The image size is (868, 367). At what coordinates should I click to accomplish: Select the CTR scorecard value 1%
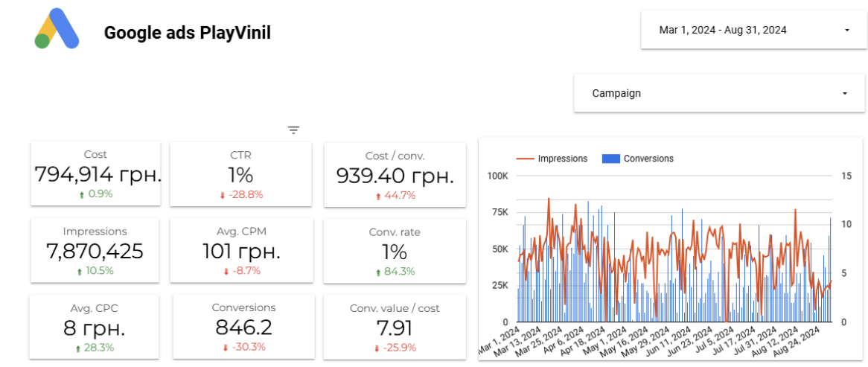(x=240, y=175)
